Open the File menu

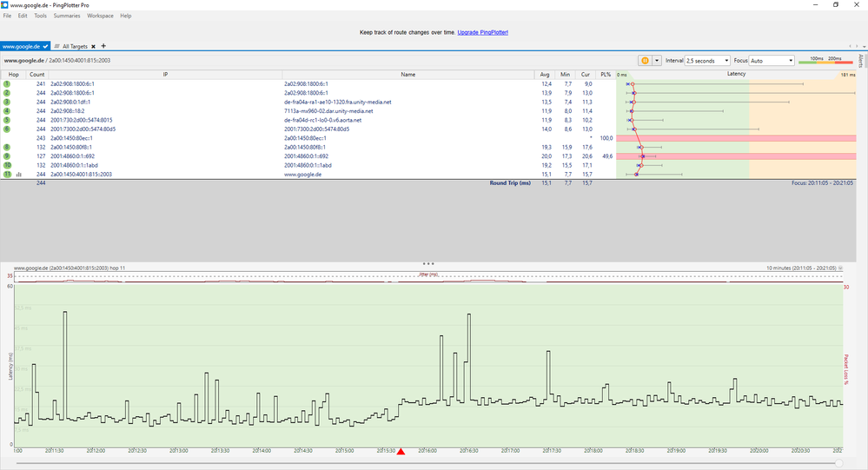click(x=7, y=16)
